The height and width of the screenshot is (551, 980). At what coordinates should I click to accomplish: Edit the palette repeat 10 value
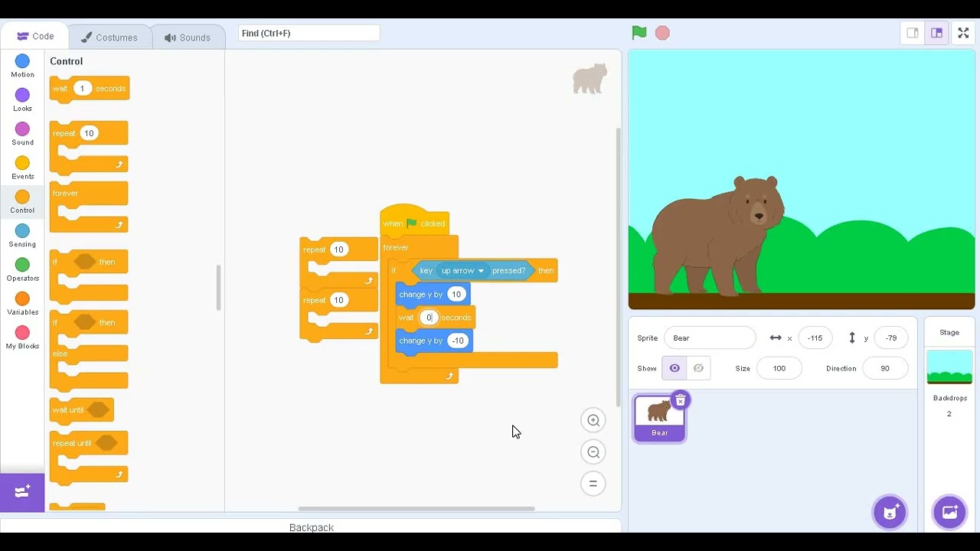(x=89, y=133)
